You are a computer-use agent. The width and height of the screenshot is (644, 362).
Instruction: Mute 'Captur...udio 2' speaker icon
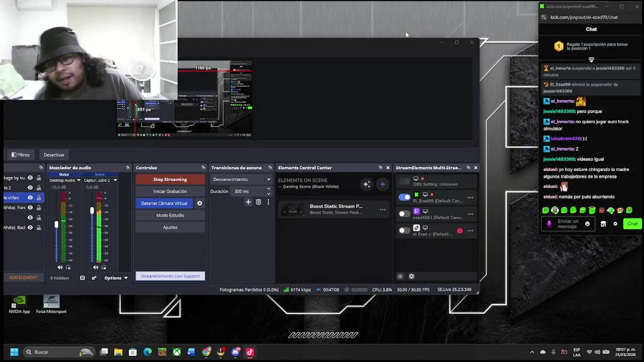click(x=96, y=267)
